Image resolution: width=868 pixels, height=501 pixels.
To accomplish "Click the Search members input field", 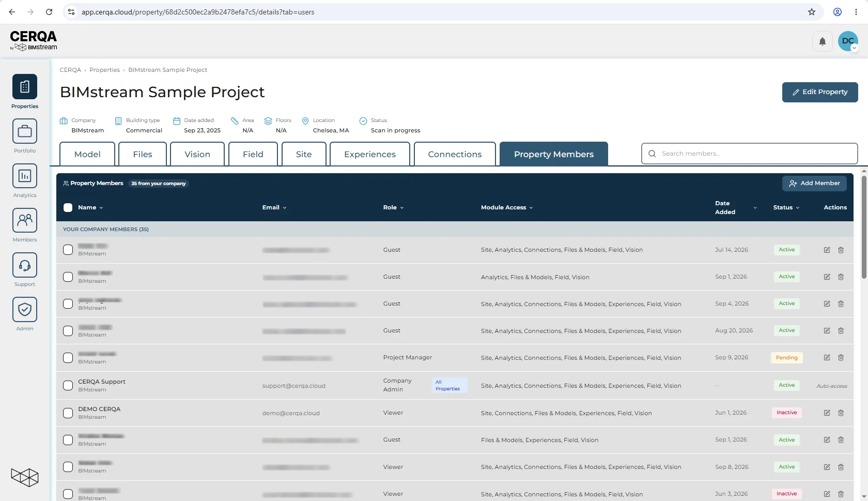I will click(750, 154).
